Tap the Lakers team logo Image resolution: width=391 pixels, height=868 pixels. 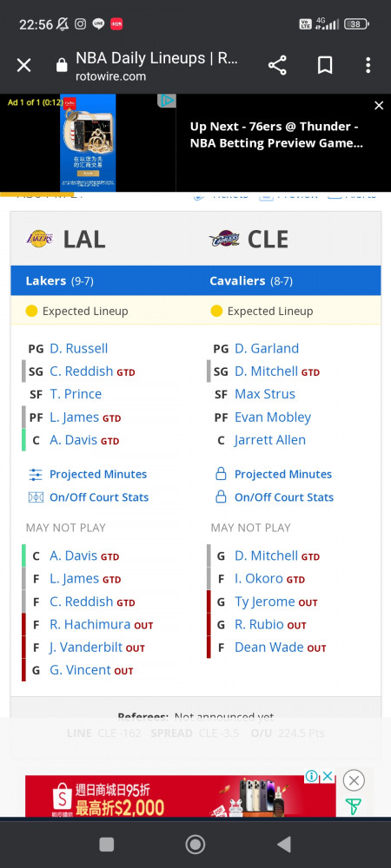pyautogui.click(x=39, y=240)
